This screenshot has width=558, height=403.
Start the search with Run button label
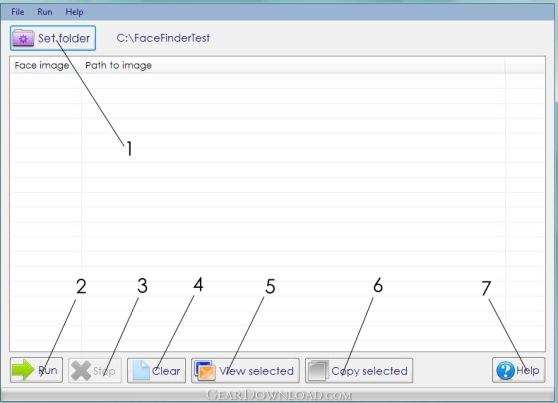48,370
